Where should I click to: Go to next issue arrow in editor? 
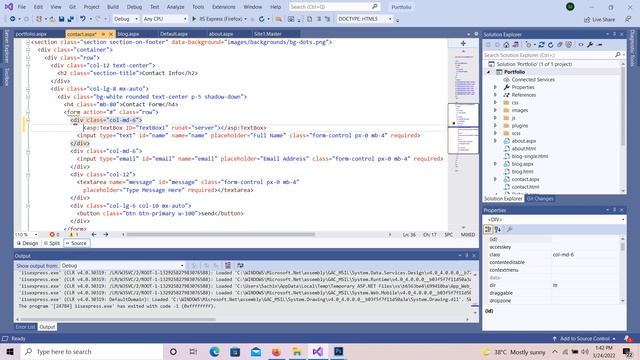click(106, 235)
